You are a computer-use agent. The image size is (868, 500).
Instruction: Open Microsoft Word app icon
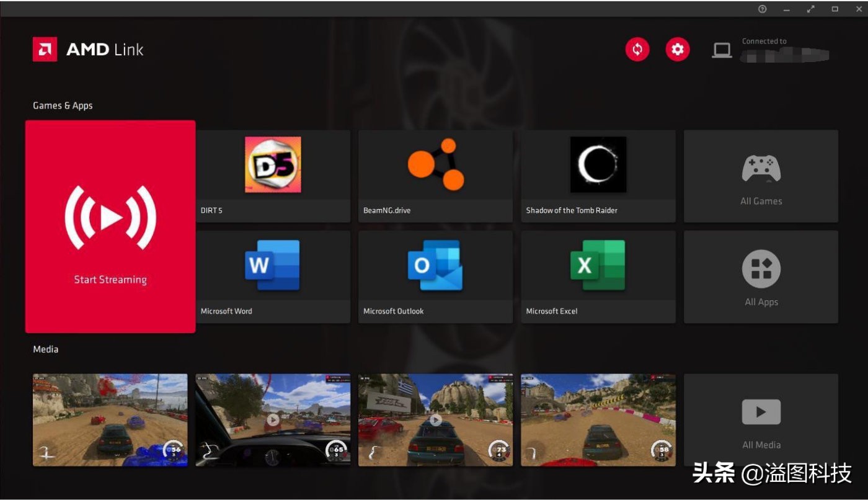(x=273, y=266)
